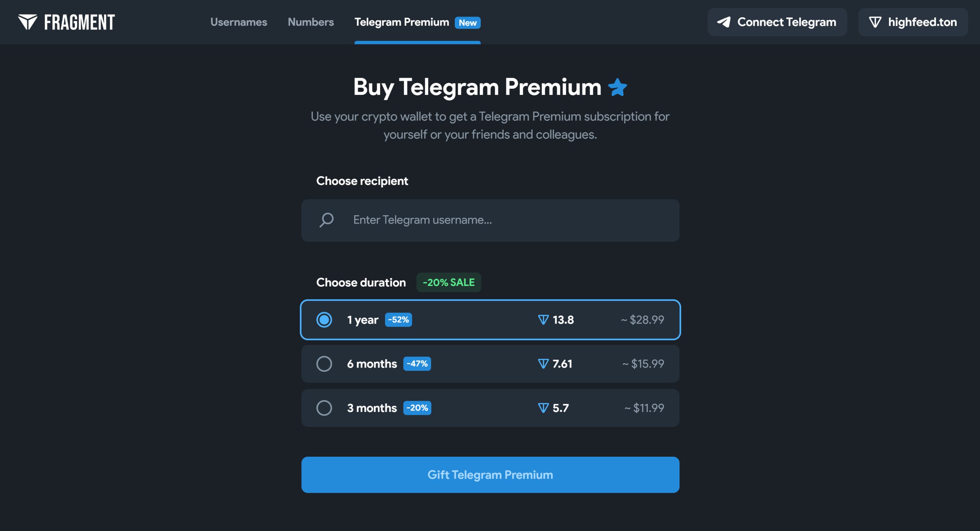Click the TON icon next to 13.8
The image size is (980, 531).
click(x=543, y=320)
